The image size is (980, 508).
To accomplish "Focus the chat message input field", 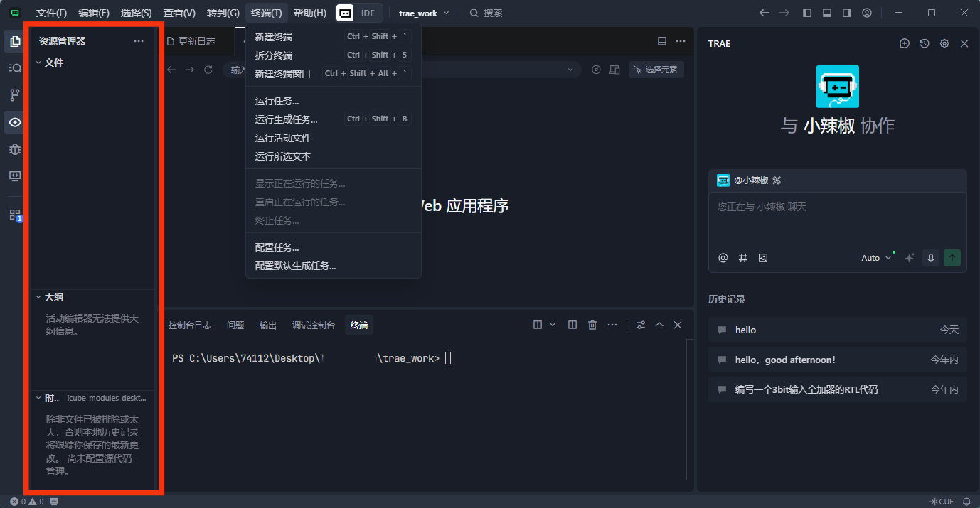I will coord(837,219).
